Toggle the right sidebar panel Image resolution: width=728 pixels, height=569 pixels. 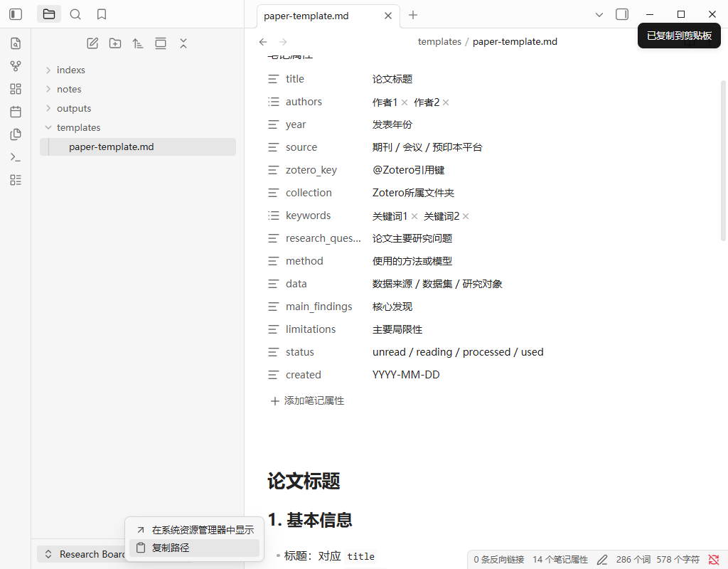tap(622, 14)
